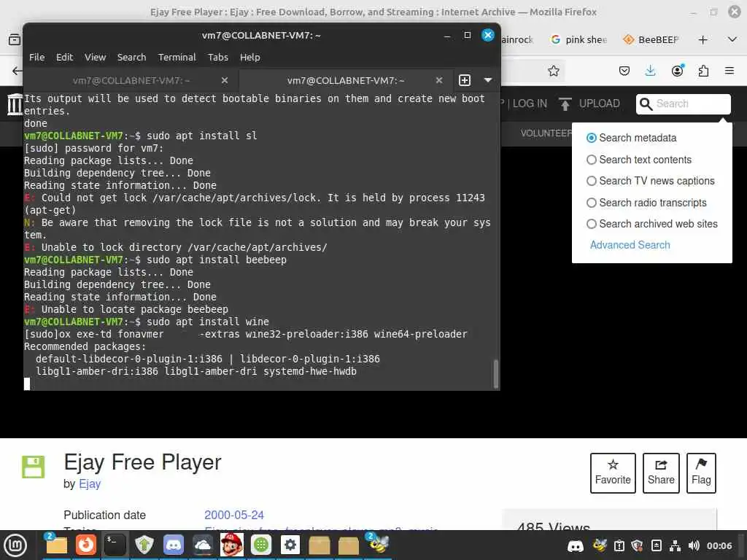Close the second, active terminal tab

(x=438, y=80)
